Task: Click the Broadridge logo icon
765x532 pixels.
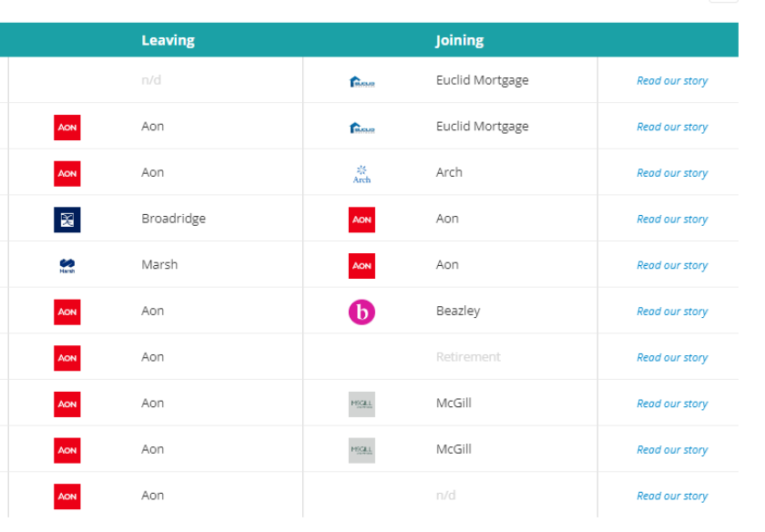Action: pos(67,220)
